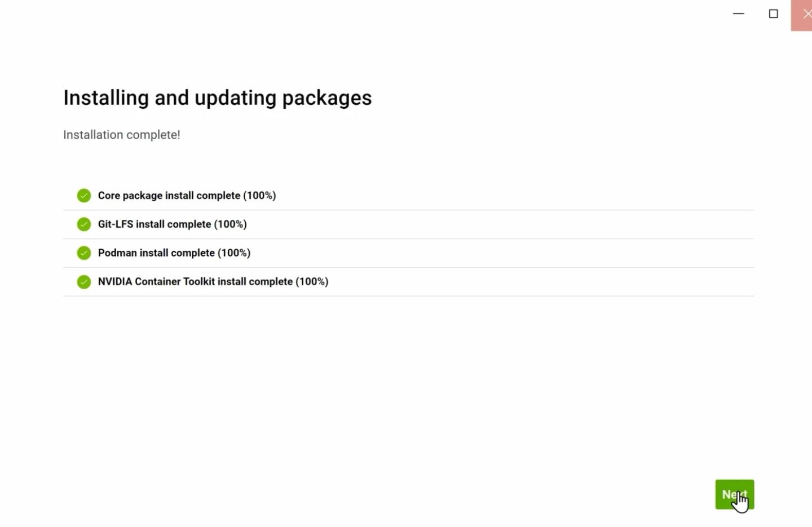Maximize the installer window

(773, 14)
